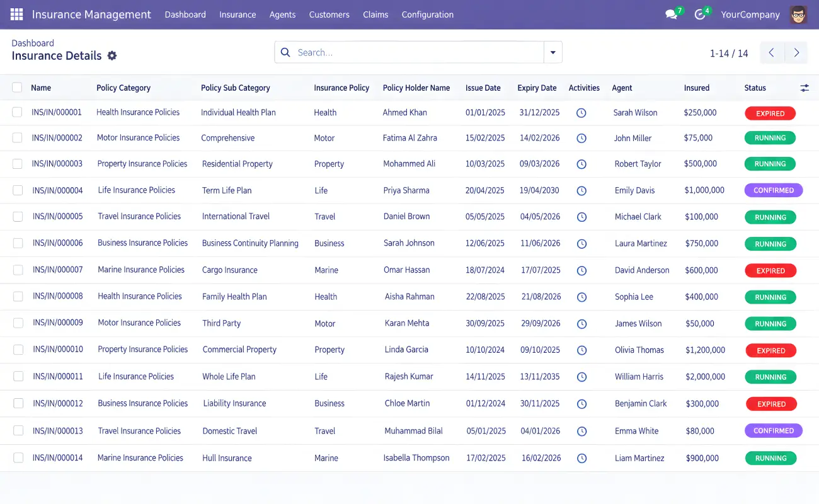Click activity clock for INS/IN/000007
Screen dimensions: 819x504
pos(582,270)
